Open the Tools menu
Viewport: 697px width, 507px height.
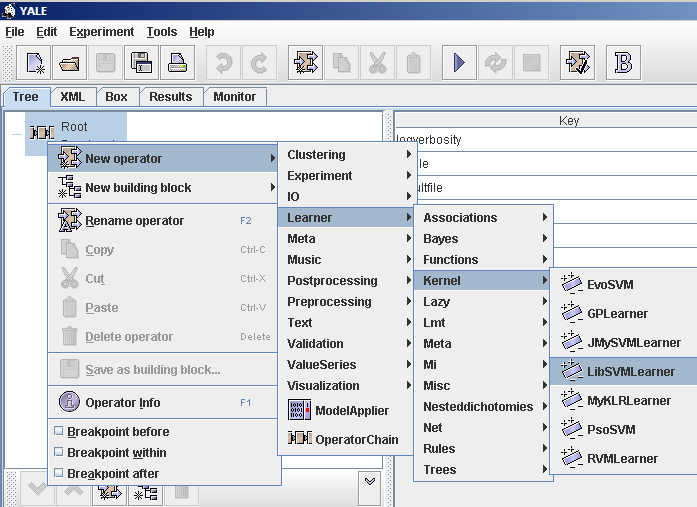click(162, 32)
